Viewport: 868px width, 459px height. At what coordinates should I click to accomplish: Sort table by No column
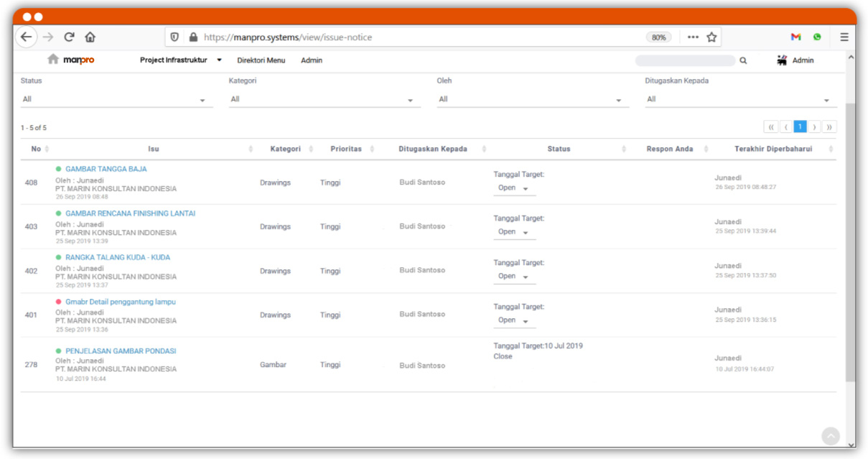coord(39,149)
